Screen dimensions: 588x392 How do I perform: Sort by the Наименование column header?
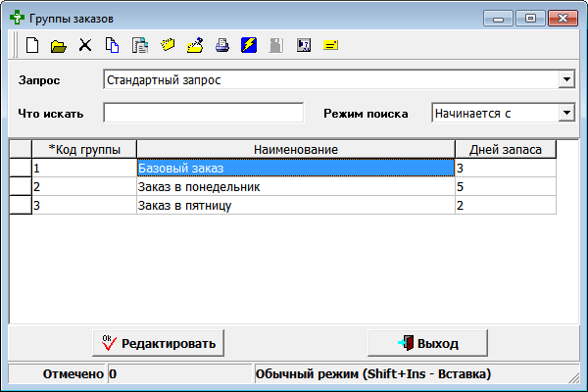coord(295,148)
